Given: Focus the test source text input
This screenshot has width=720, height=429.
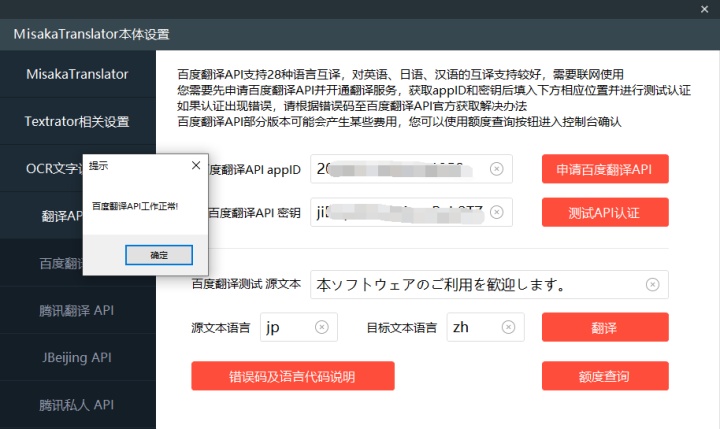Looking at the screenshot, I should 489,285.
